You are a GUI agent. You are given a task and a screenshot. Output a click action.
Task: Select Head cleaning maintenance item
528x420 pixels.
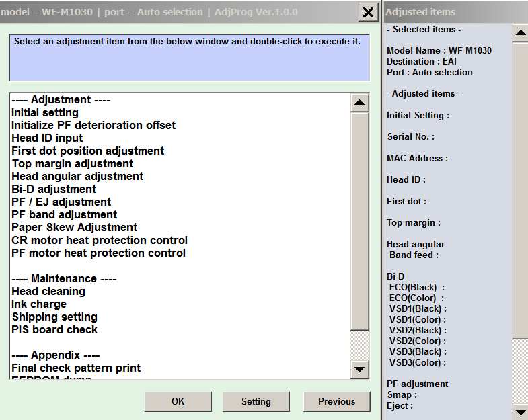(48, 292)
